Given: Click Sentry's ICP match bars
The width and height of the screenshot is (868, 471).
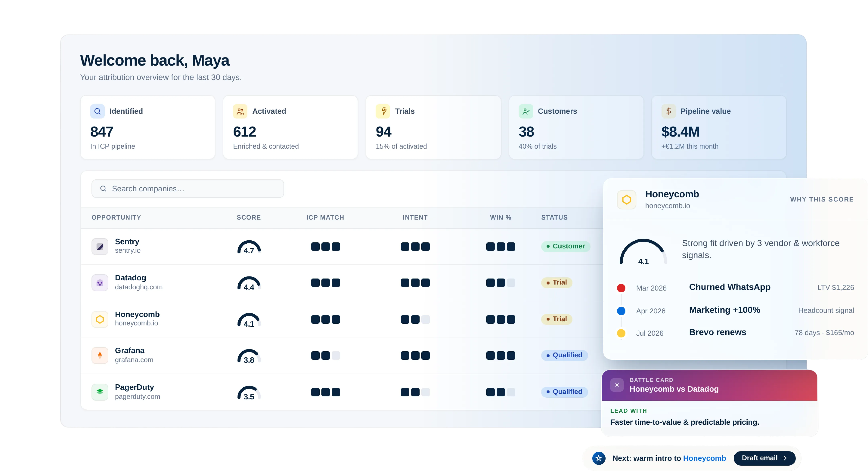Looking at the screenshot, I should [325, 246].
